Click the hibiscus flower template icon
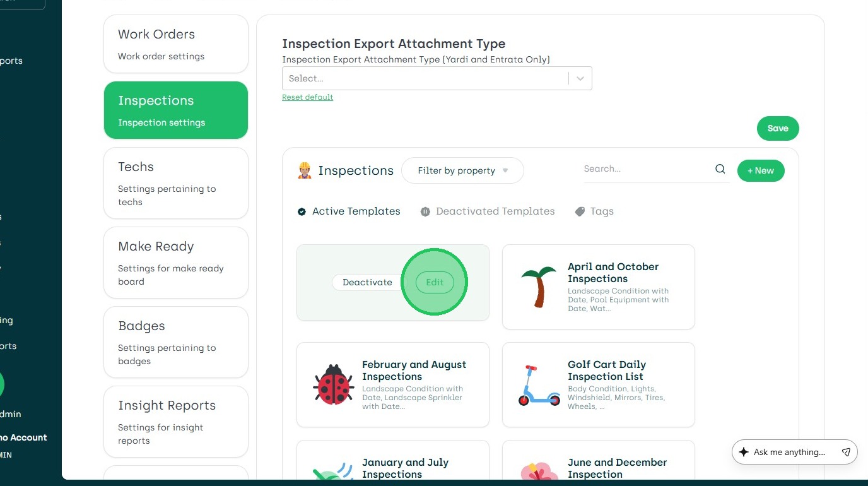Screen dimensions: 868x486 pyautogui.click(x=538, y=472)
